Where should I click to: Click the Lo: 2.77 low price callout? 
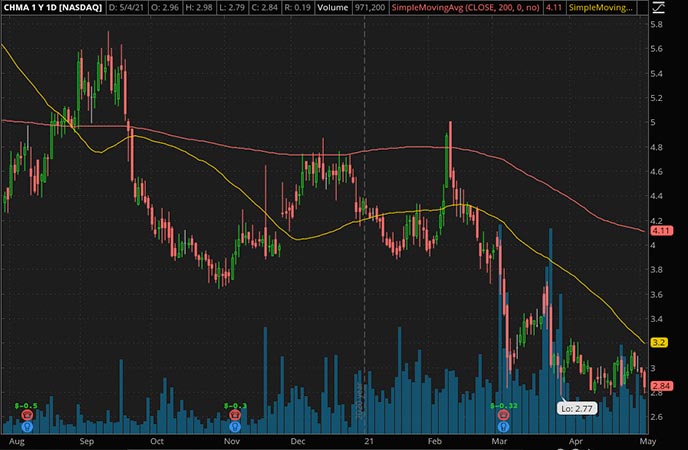pos(576,408)
